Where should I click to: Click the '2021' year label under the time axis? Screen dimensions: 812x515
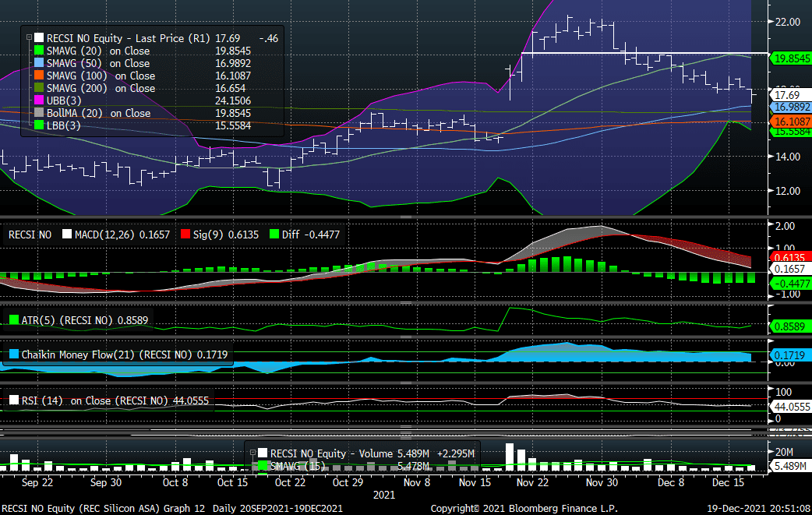(384, 495)
